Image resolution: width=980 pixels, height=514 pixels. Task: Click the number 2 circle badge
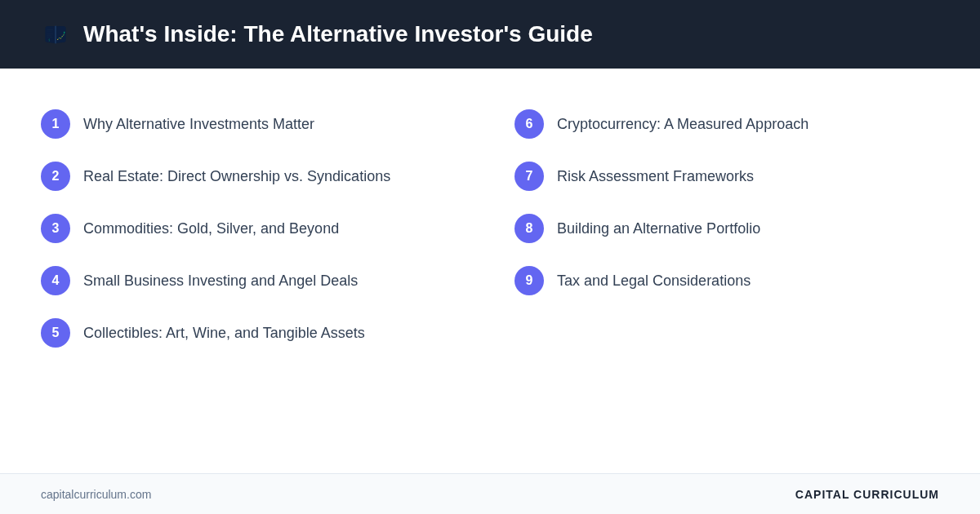point(56,176)
